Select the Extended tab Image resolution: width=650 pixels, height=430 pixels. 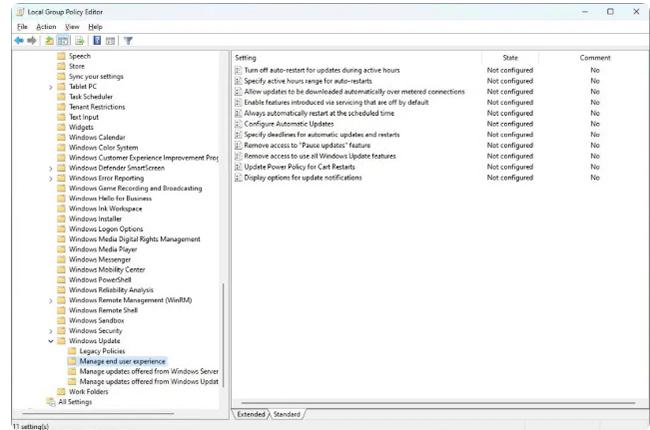tap(251, 414)
